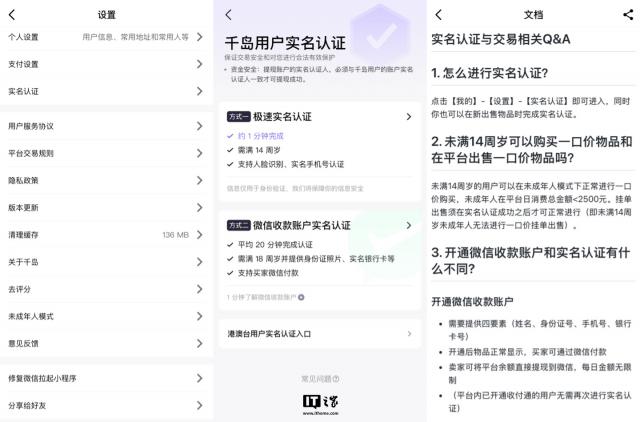Tap the back arrow beside 文档 title

(x=439, y=15)
